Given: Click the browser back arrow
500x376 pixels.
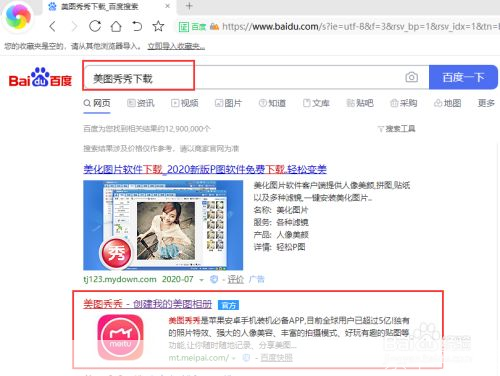Looking at the screenshot, I should tap(52, 26).
